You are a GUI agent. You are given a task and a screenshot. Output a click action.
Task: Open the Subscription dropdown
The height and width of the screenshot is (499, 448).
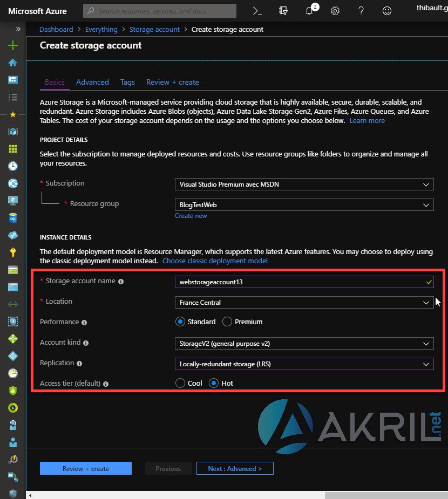(304, 184)
